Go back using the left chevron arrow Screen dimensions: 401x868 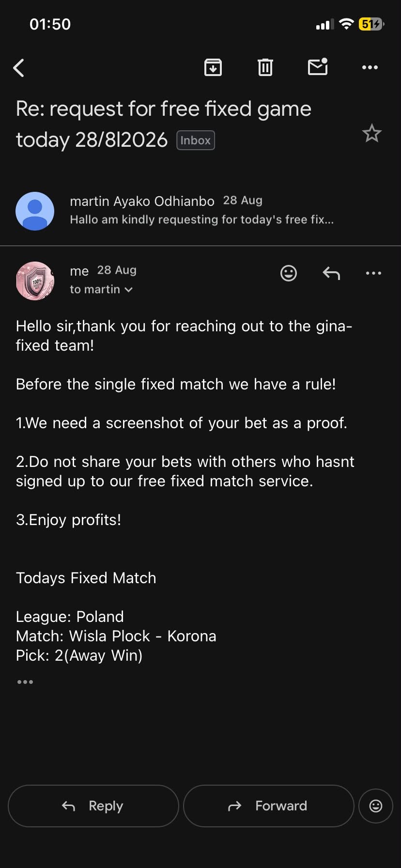pyautogui.click(x=19, y=68)
